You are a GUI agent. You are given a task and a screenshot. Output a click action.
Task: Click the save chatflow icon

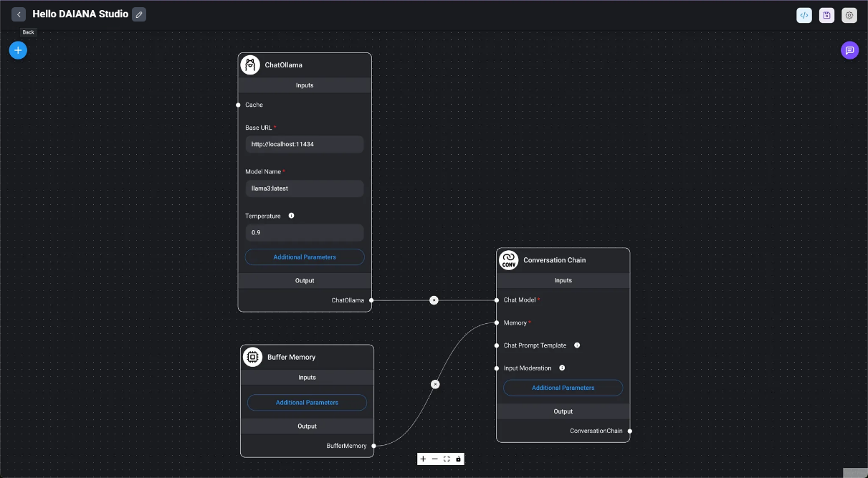826,15
